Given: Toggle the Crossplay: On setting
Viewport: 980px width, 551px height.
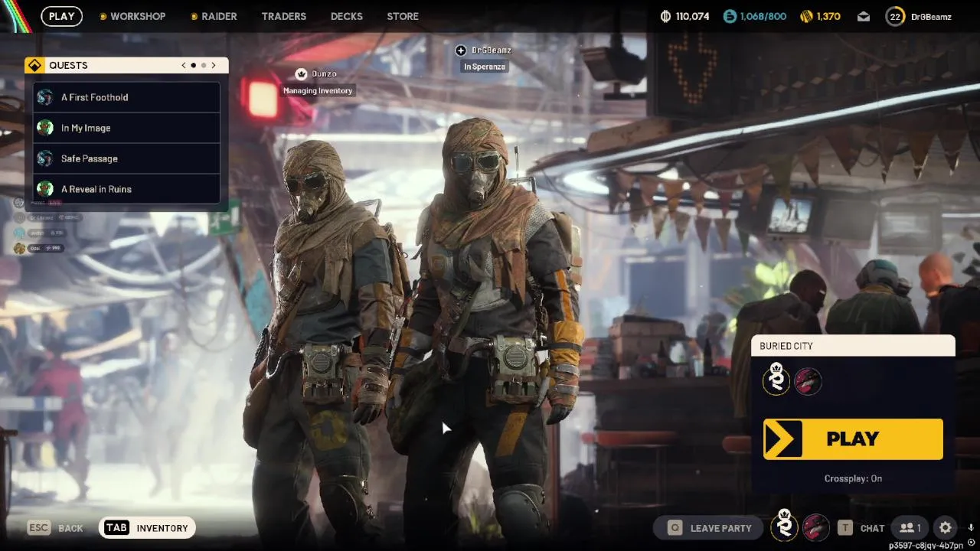Looking at the screenshot, I should pyautogui.click(x=853, y=478).
